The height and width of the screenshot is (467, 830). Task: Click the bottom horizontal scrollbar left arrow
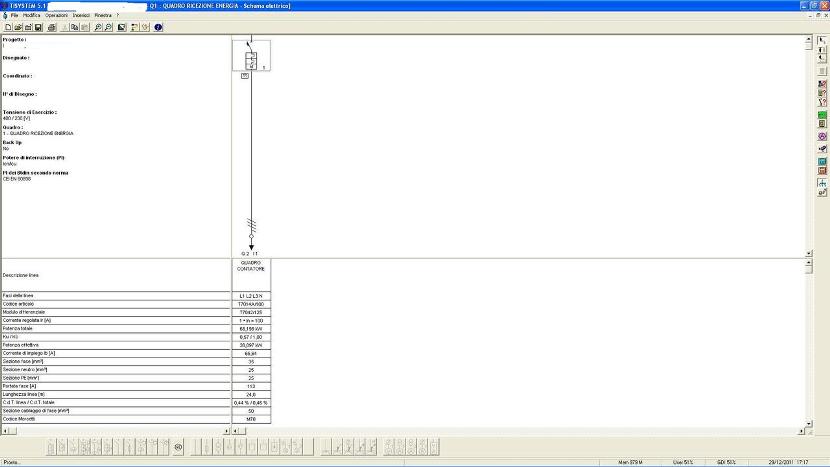coord(4,431)
